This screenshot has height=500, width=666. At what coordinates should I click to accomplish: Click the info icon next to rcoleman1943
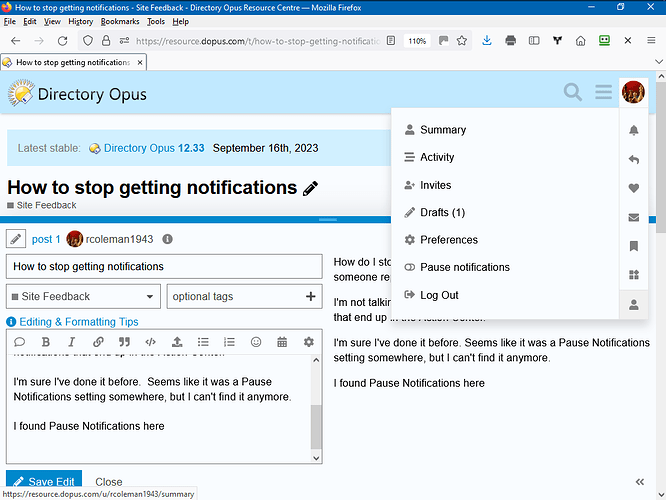click(x=167, y=239)
